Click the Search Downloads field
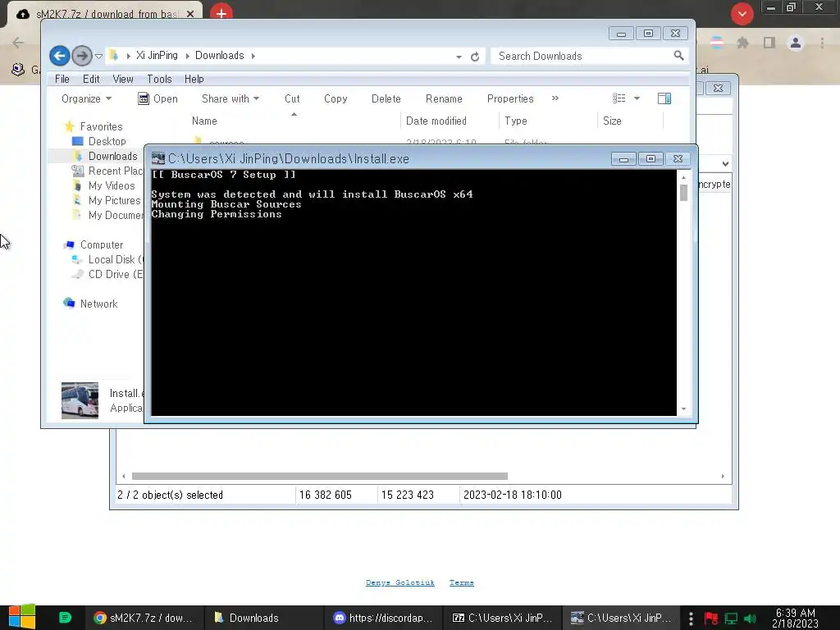 click(x=589, y=56)
